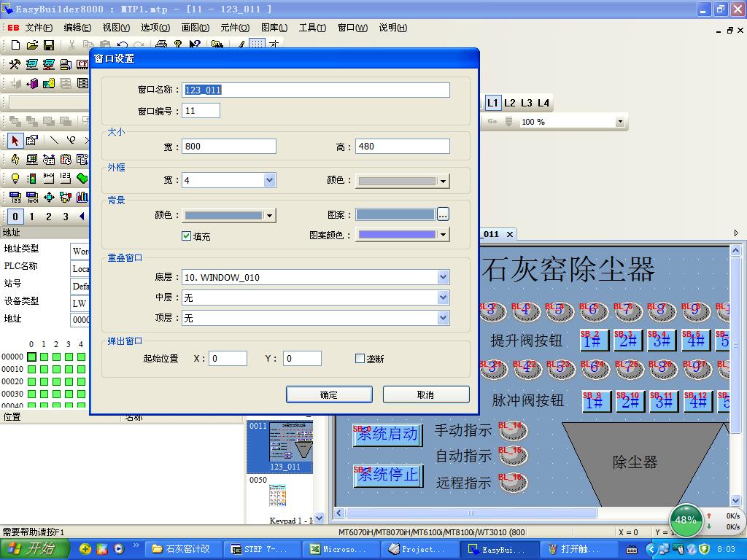Uncheck the 填充 fill checkbox
This screenshot has width=747, height=560.
[186, 236]
